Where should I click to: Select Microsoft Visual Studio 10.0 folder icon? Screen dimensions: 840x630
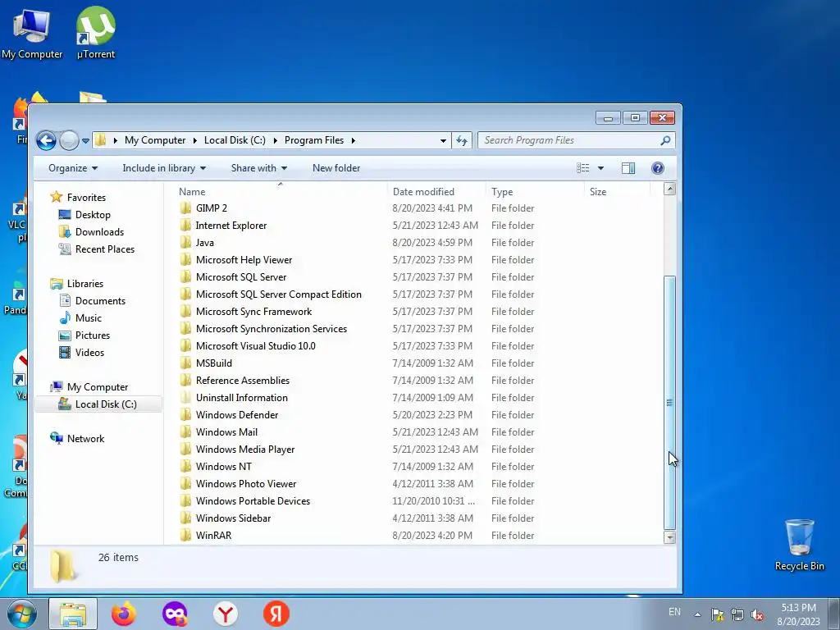coord(185,346)
